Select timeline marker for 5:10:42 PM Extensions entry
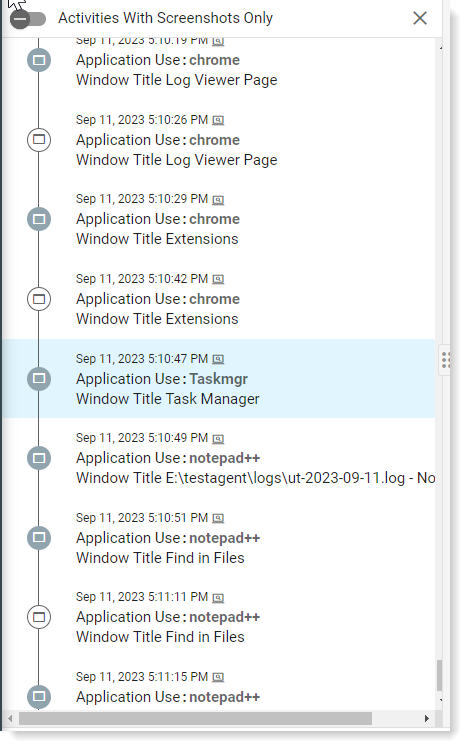 click(39, 299)
